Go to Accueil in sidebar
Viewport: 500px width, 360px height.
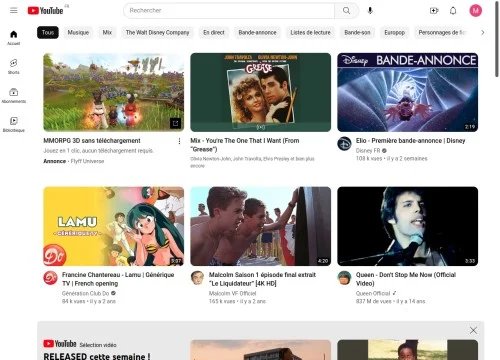coord(14,38)
